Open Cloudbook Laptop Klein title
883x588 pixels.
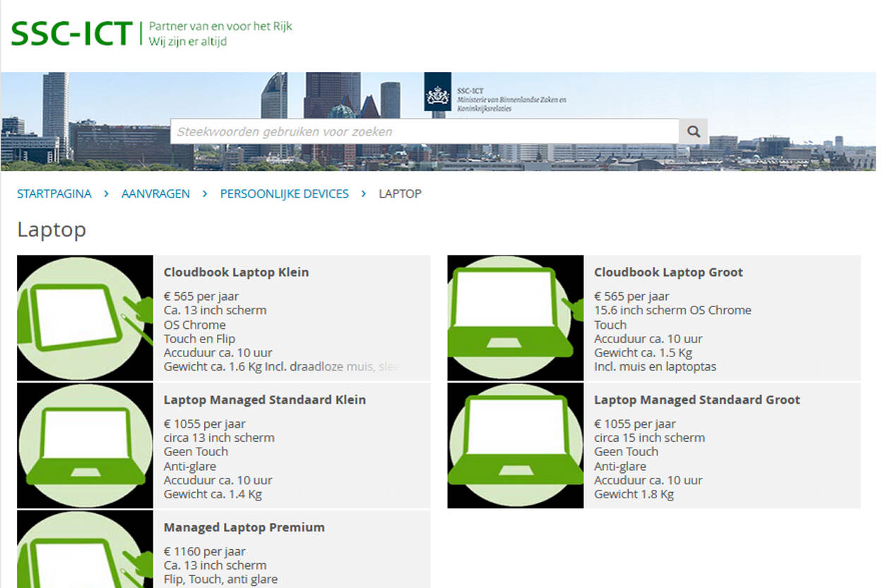tap(236, 272)
